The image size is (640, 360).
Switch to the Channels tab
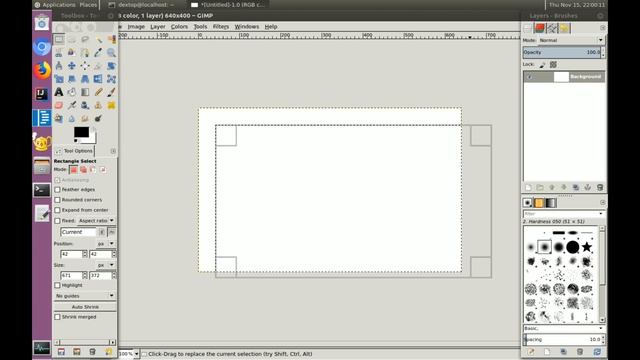pyautogui.click(x=540, y=28)
